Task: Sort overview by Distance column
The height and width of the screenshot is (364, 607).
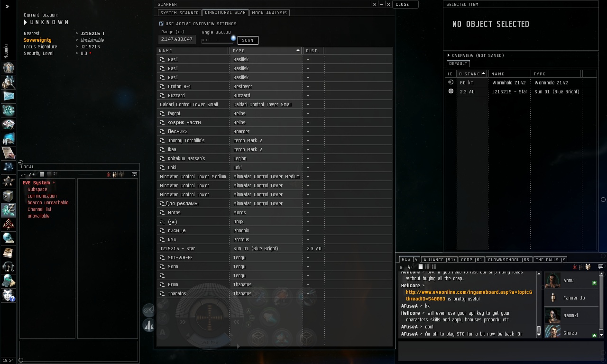Action: point(472,74)
